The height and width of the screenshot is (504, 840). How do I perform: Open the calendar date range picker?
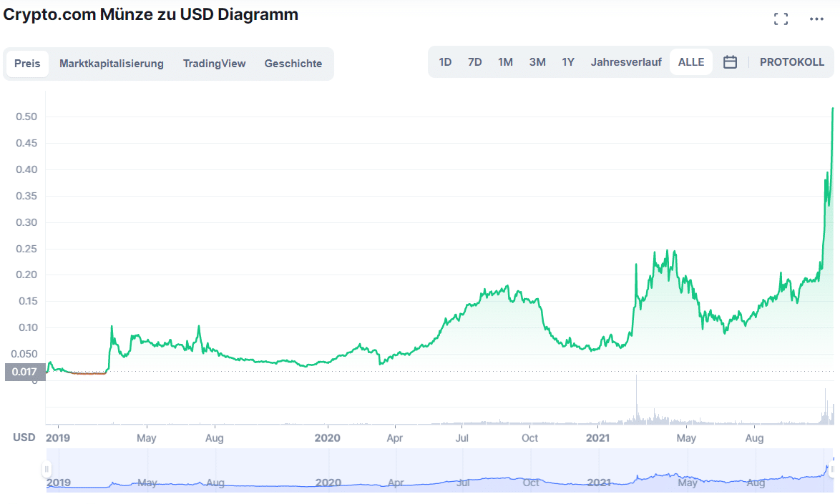coord(730,62)
